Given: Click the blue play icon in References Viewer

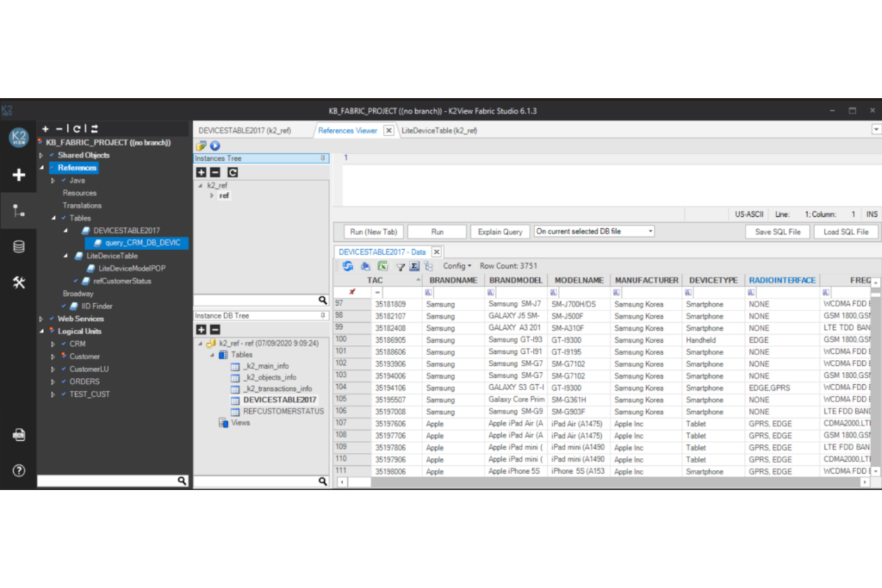Looking at the screenshot, I should [x=215, y=145].
